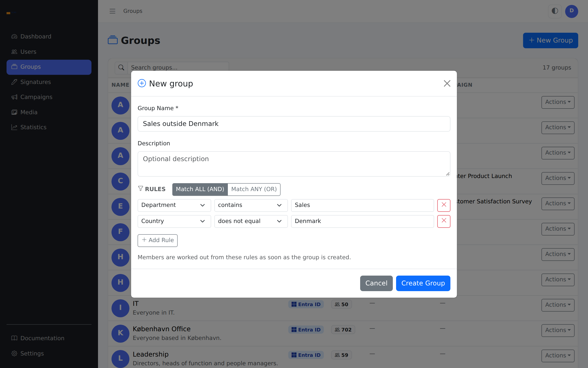This screenshot has height=368, width=588.
Task: Open the Department field dropdown
Action: pyautogui.click(x=174, y=205)
